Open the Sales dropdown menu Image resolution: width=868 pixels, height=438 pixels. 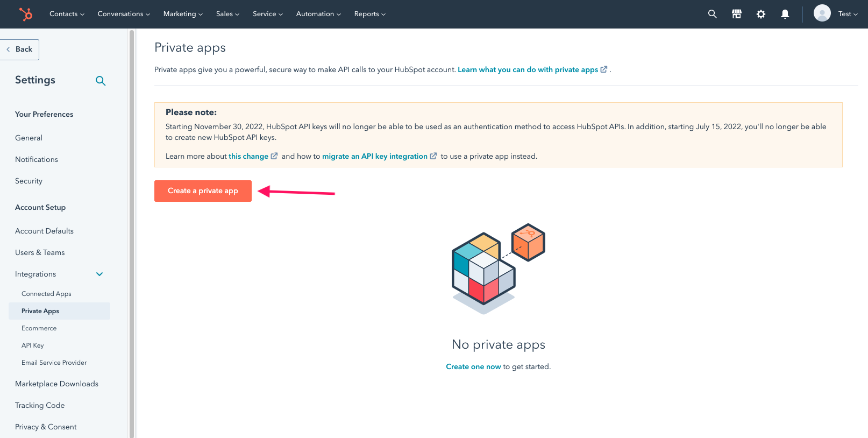coord(227,14)
